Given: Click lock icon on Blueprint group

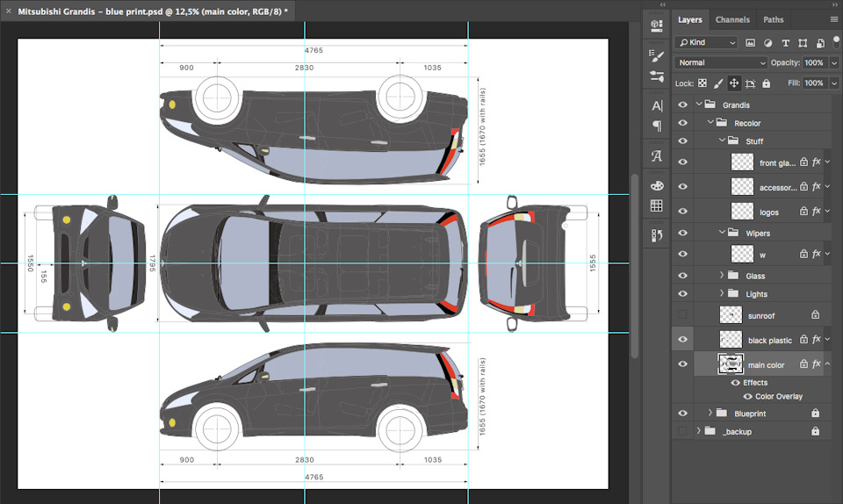Looking at the screenshot, I should click(815, 413).
